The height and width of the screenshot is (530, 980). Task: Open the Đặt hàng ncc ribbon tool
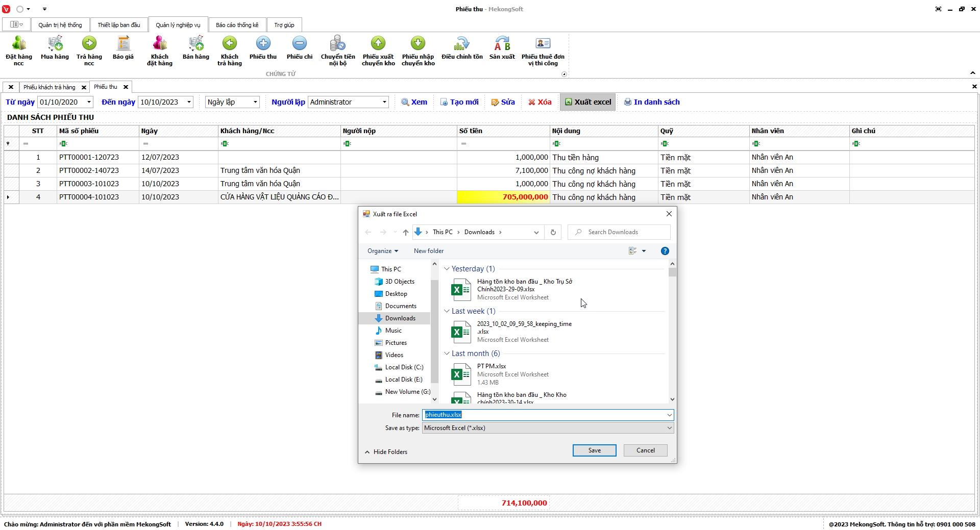click(x=19, y=51)
